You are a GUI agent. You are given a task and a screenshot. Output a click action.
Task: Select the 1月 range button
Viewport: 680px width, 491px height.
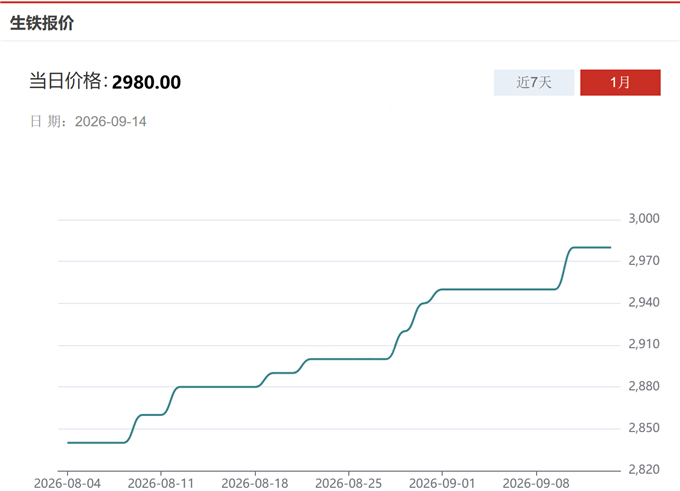(x=620, y=82)
